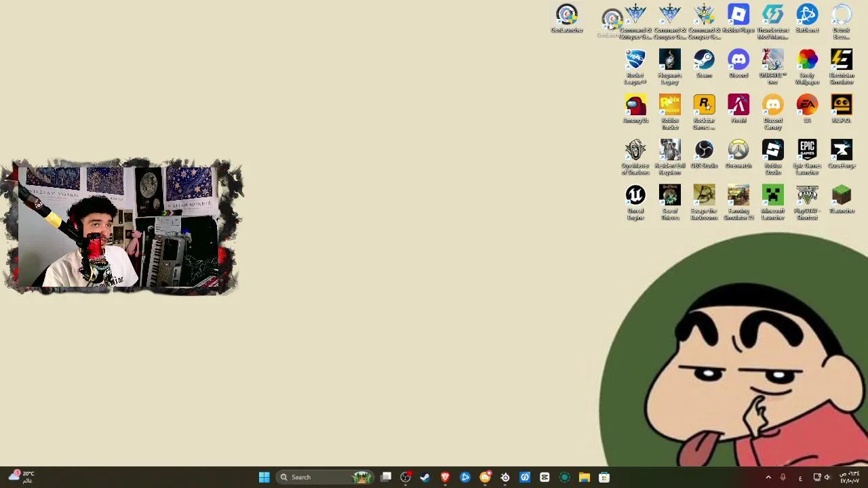Viewport: 868px width, 488px height.
Task: Open the Unreal Engine desktop icon
Action: (635, 202)
